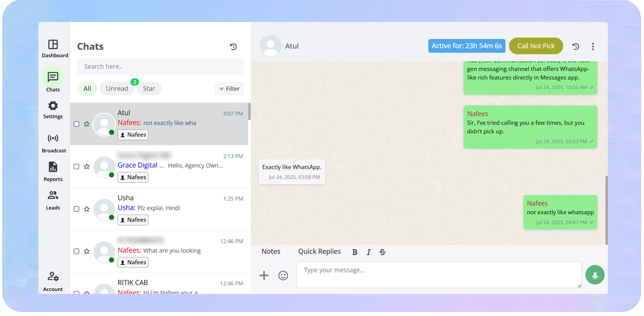Open the Notes tab
Viewport: 644px width, 316px height.
coord(271,252)
